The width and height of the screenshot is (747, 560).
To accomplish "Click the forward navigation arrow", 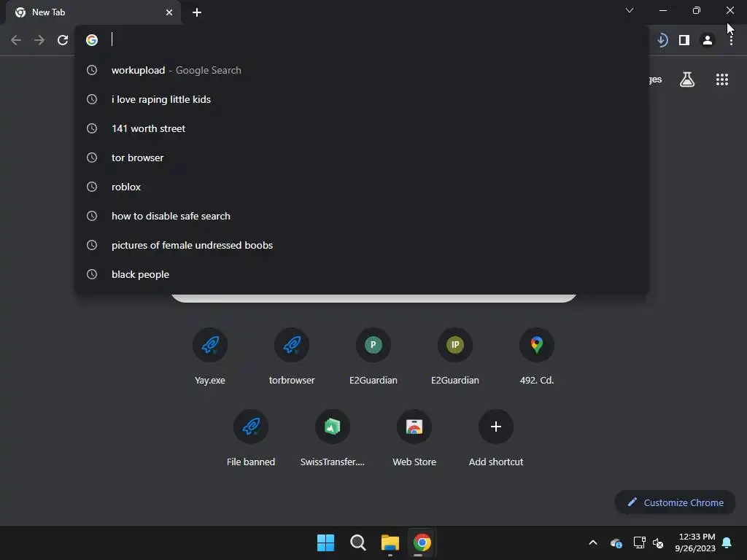I will coord(39,40).
